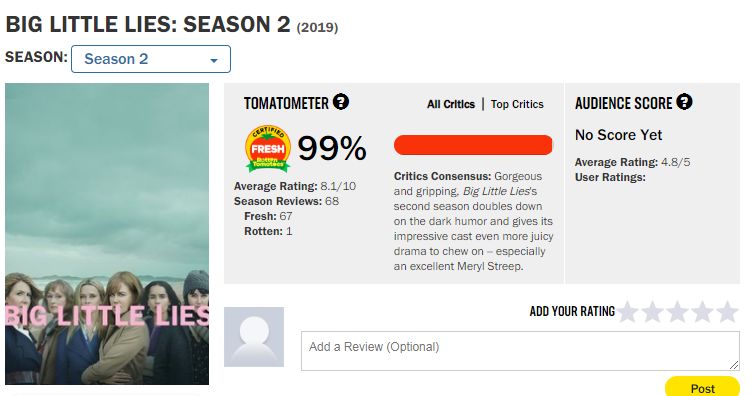This screenshot has height=396, width=754.
Task: Click the Big Little Lies: Season 2 title
Action: pos(148,25)
